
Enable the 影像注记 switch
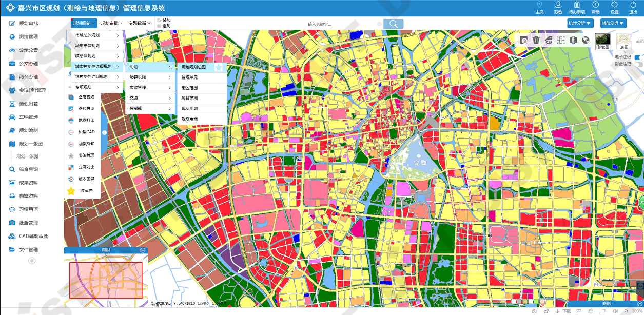639,65
